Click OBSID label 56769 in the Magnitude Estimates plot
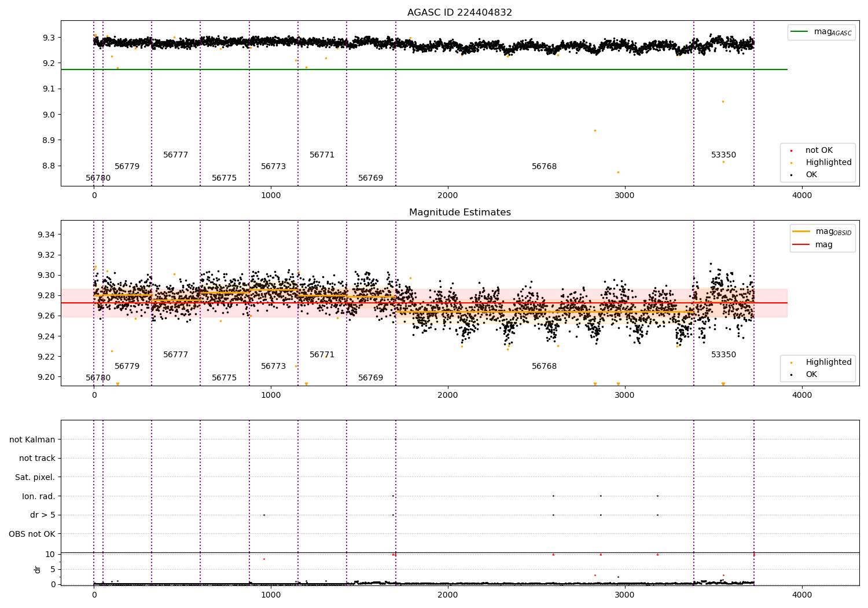Screen dimensions: 868x608 [370, 378]
